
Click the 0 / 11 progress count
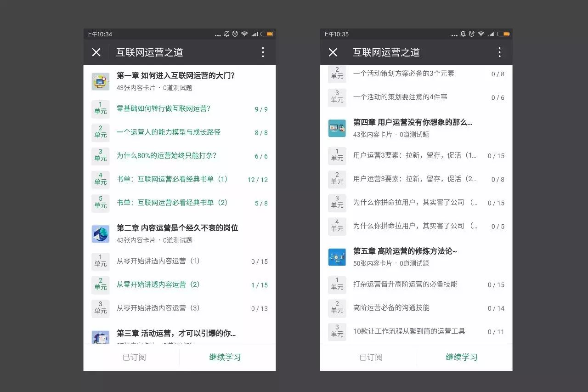(496, 332)
